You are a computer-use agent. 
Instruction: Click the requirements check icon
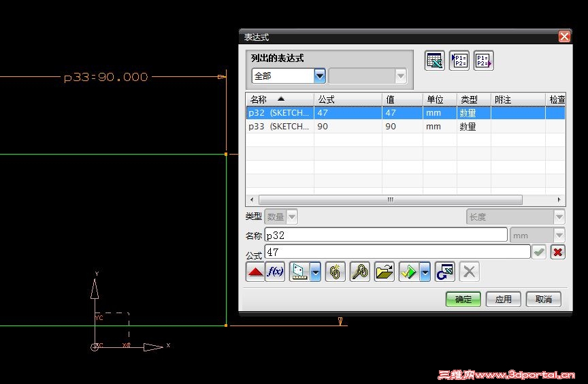(409, 272)
